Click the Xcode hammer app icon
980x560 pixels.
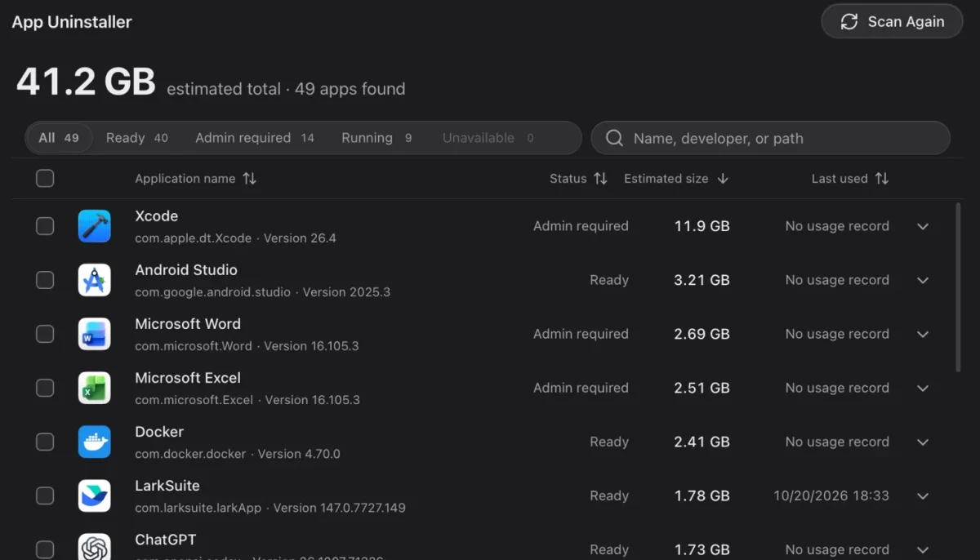[x=95, y=226]
